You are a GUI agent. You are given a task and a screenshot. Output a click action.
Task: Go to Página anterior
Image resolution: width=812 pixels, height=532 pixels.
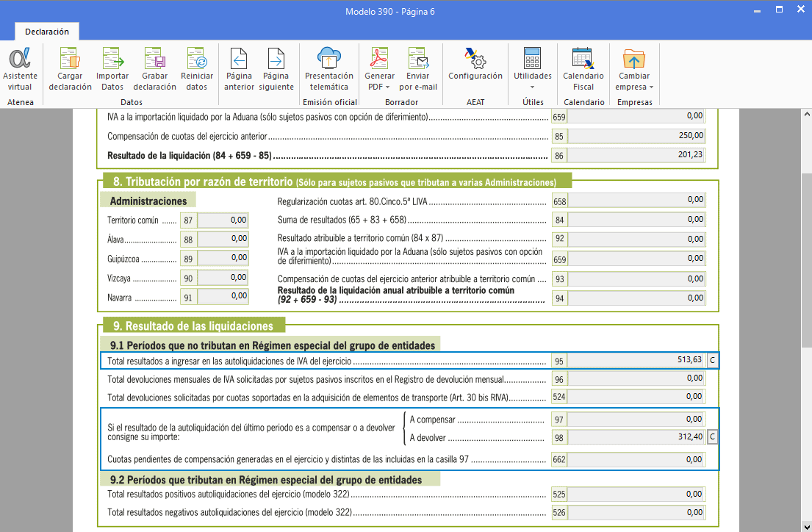click(x=239, y=69)
